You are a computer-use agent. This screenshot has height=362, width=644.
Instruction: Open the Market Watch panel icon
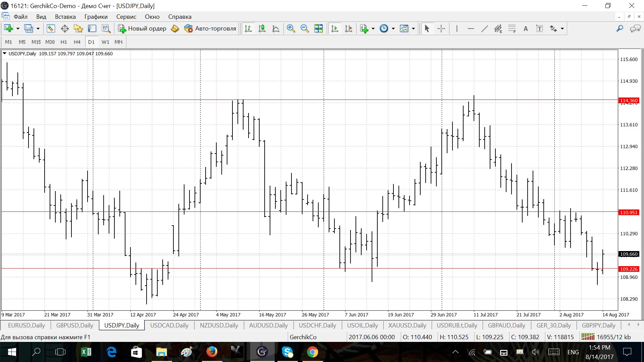51,28
